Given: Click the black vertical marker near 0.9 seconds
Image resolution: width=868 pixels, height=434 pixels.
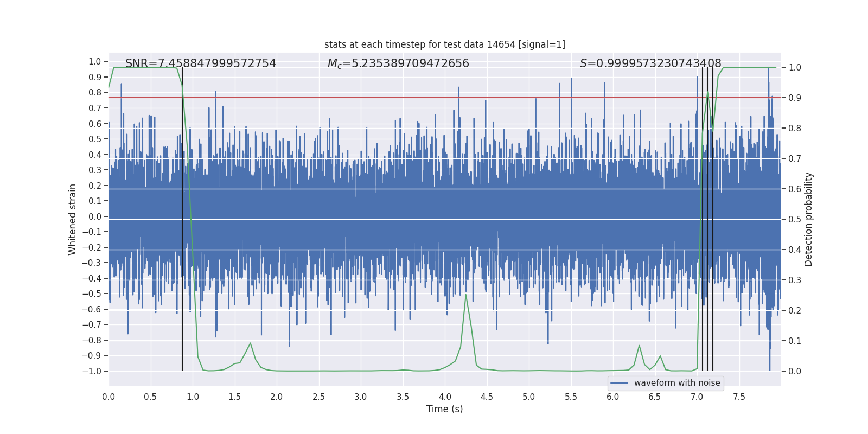Looking at the screenshot, I should click(x=182, y=219).
